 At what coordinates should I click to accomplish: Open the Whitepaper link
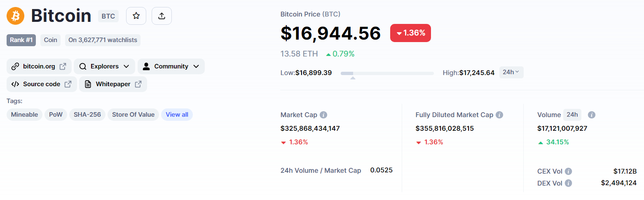click(113, 84)
